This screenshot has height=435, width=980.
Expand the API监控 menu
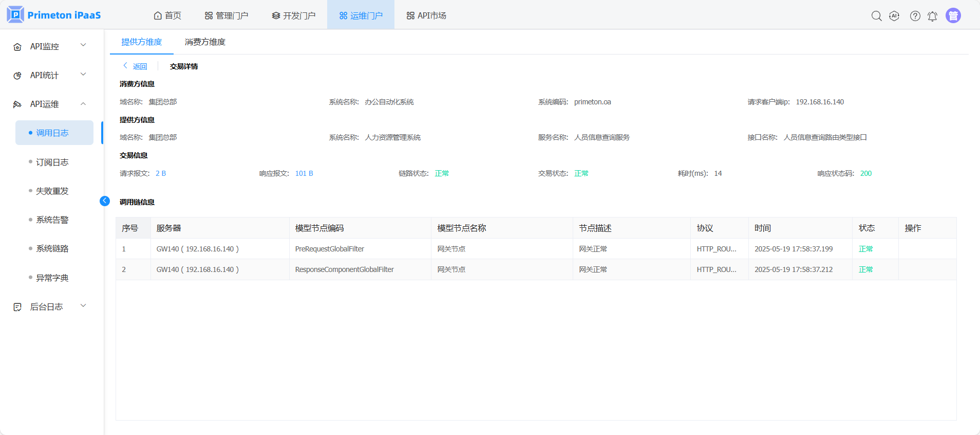(83, 46)
